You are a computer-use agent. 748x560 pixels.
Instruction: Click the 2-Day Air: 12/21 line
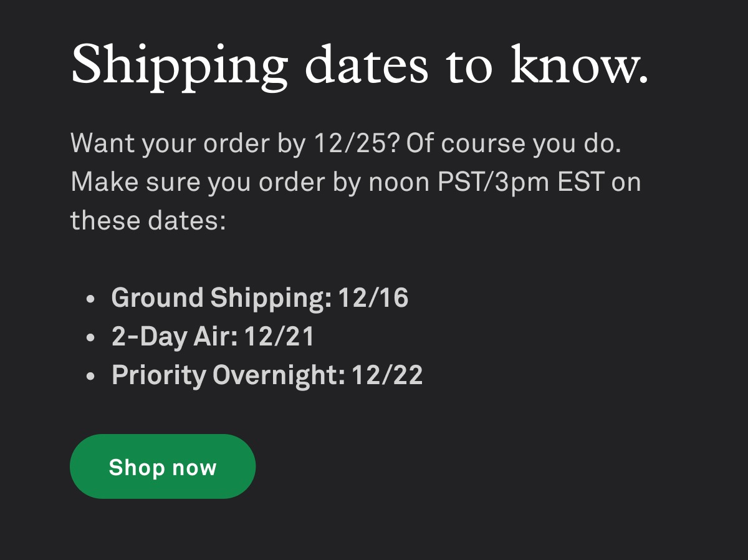pyautogui.click(x=212, y=336)
